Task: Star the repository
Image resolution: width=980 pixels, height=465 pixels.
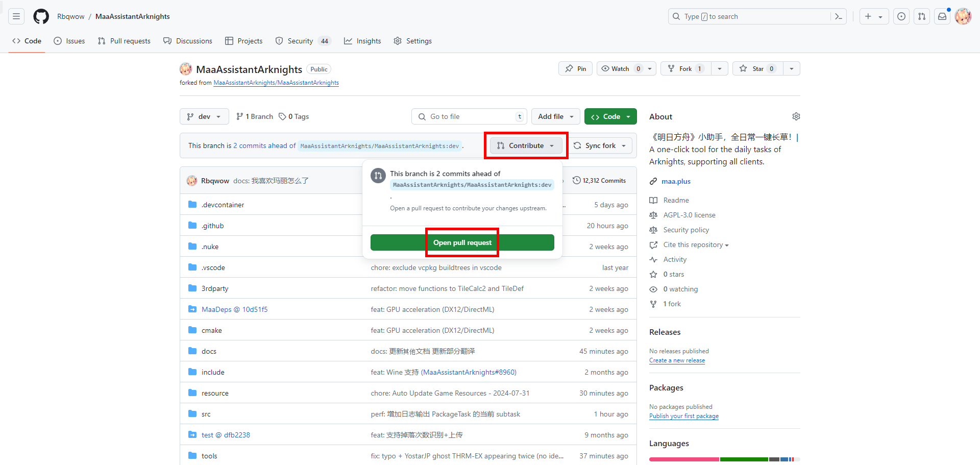Action: pyautogui.click(x=758, y=68)
